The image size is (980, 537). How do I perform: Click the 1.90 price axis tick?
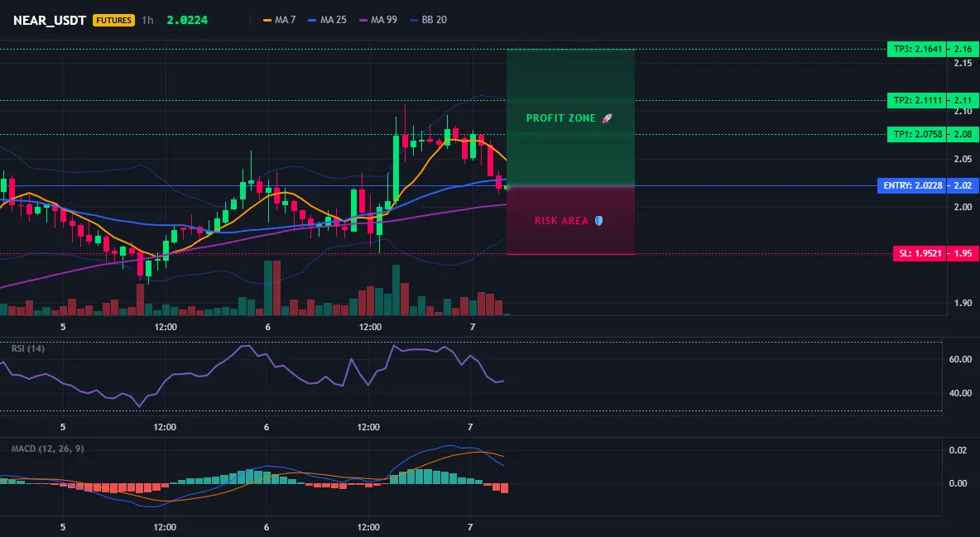[963, 303]
